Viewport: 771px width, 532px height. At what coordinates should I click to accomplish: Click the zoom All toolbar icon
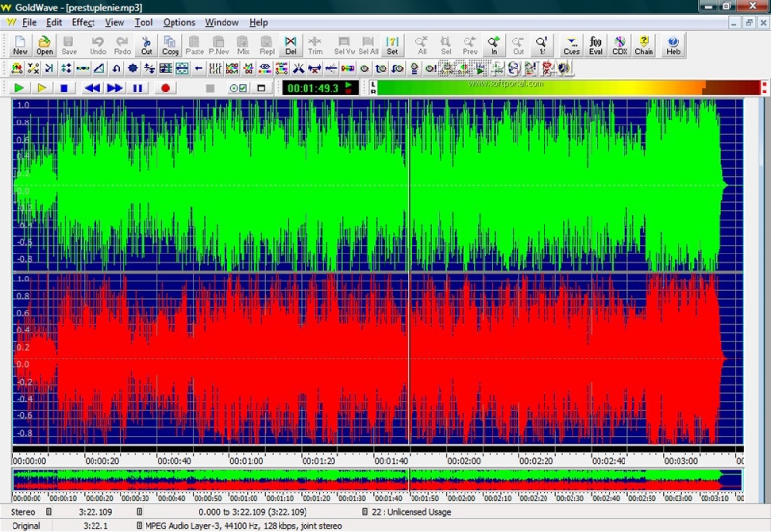click(422, 44)
